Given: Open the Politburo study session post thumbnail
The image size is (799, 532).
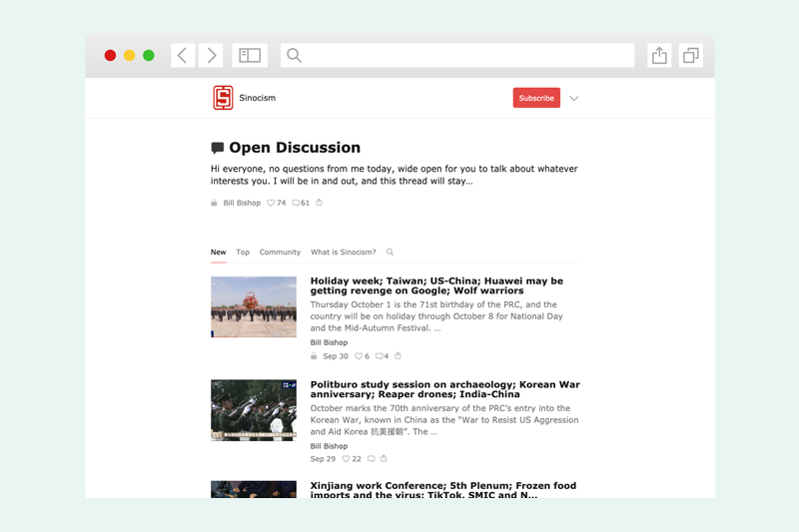Looking at the screenshot, I should [254, 409].
